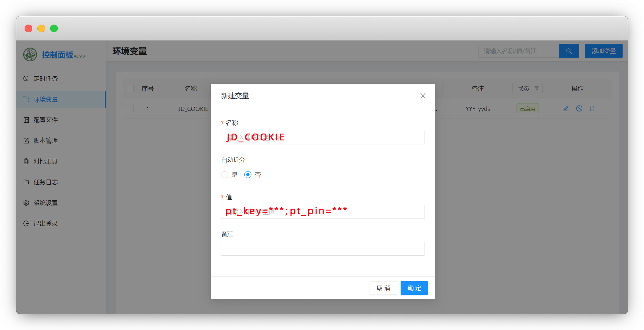Toggle the select-all header checkbox

coord(130,88)
